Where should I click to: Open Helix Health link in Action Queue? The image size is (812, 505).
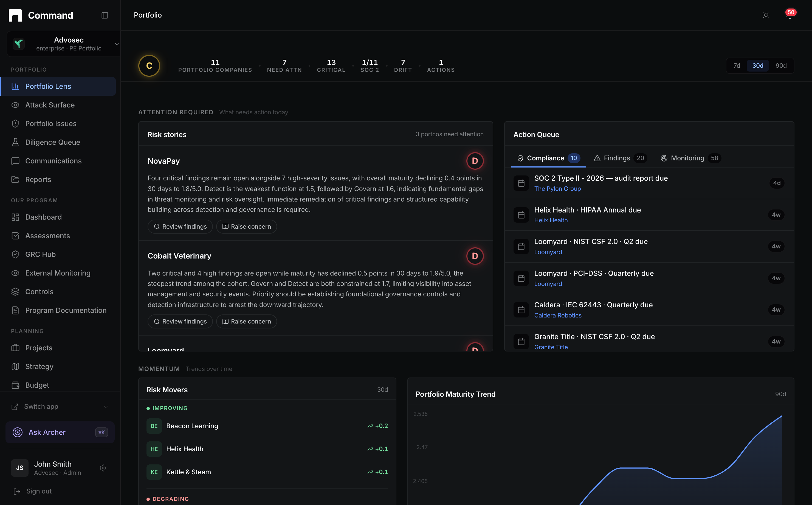pos(551,220)
